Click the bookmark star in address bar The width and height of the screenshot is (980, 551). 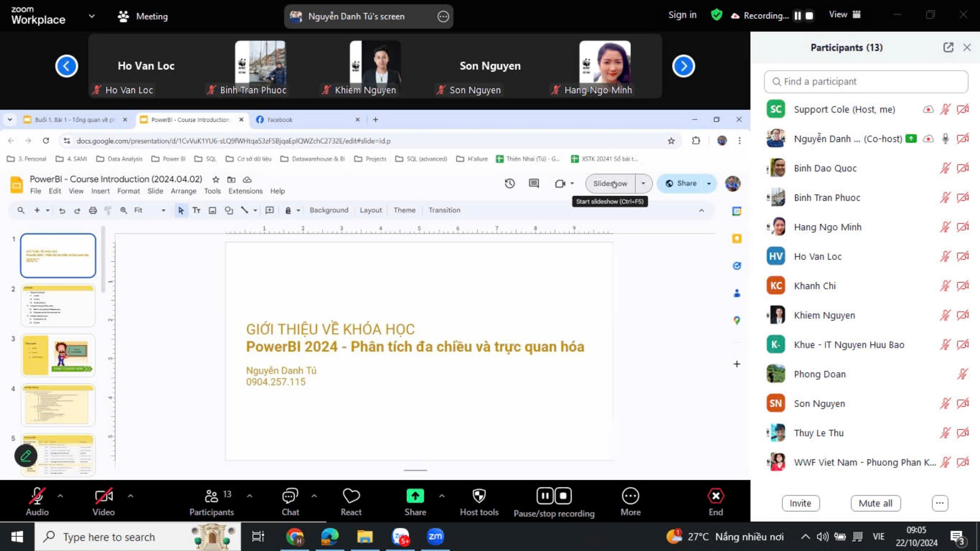[x=671, y=141]
